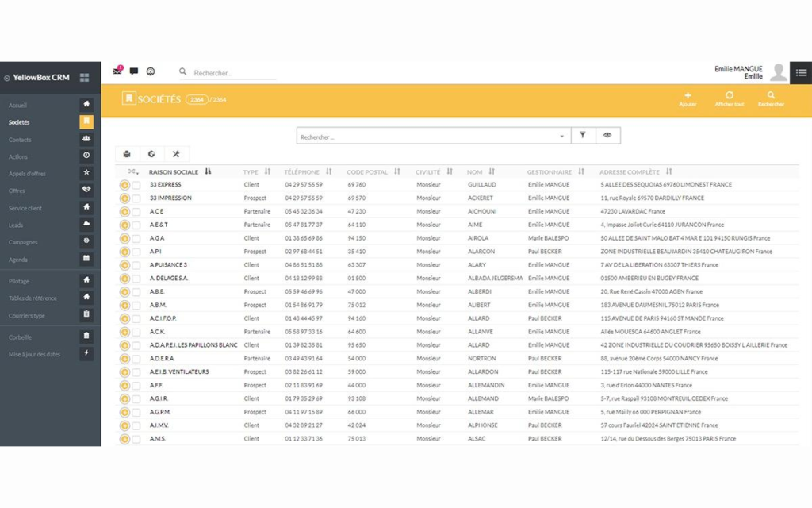Image resolution: width=812 pixels, height=508 pixels.
Task: Click the printer icon above the table
Action: point(127,154)
